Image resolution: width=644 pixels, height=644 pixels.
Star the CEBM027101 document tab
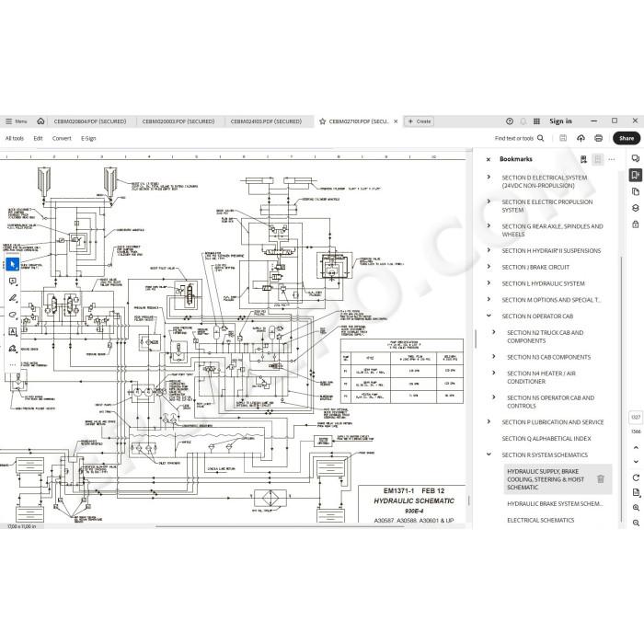point(322,121)
